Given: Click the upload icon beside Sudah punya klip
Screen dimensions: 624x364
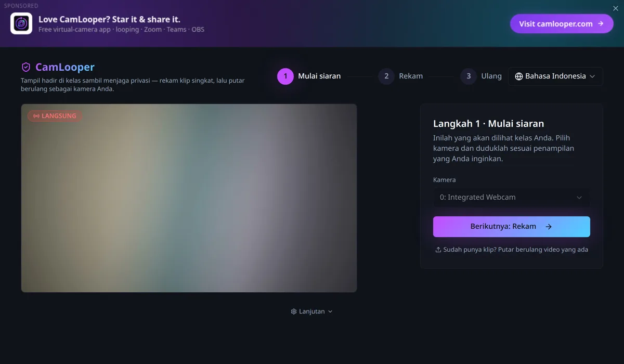Looking at the screenshot, I should tap(438, 250).
